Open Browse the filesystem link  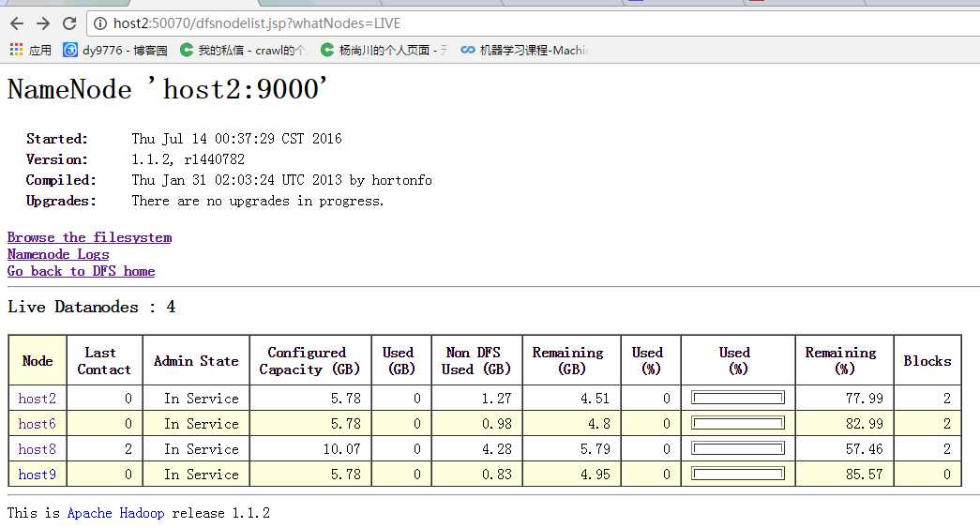pos(89,237)
